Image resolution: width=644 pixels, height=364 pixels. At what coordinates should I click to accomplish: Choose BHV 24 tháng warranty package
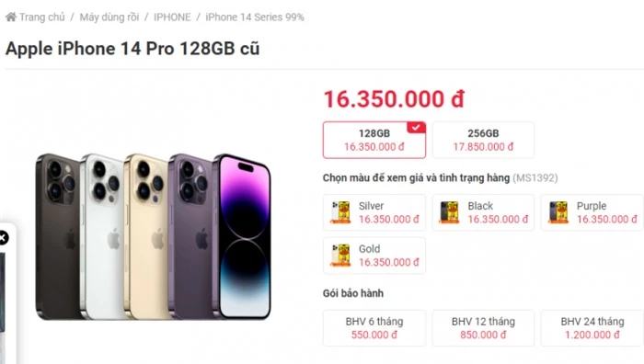[592, 328]
